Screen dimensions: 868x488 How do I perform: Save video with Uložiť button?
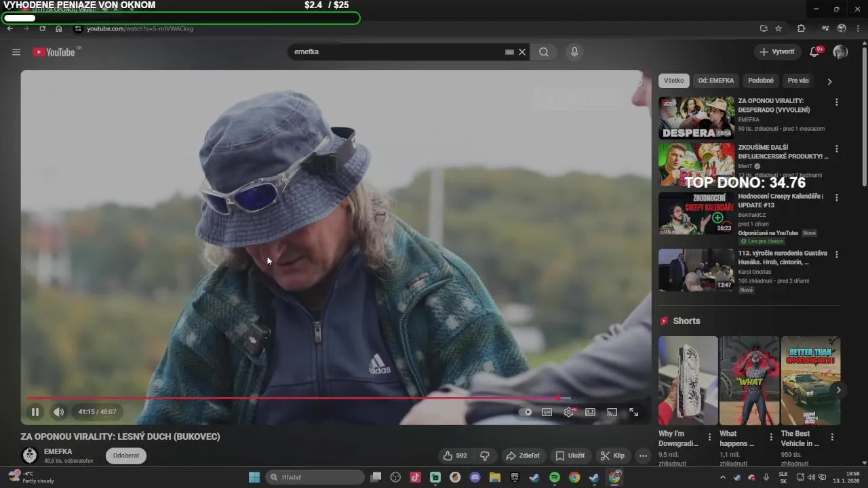click(x=570, y=455)
